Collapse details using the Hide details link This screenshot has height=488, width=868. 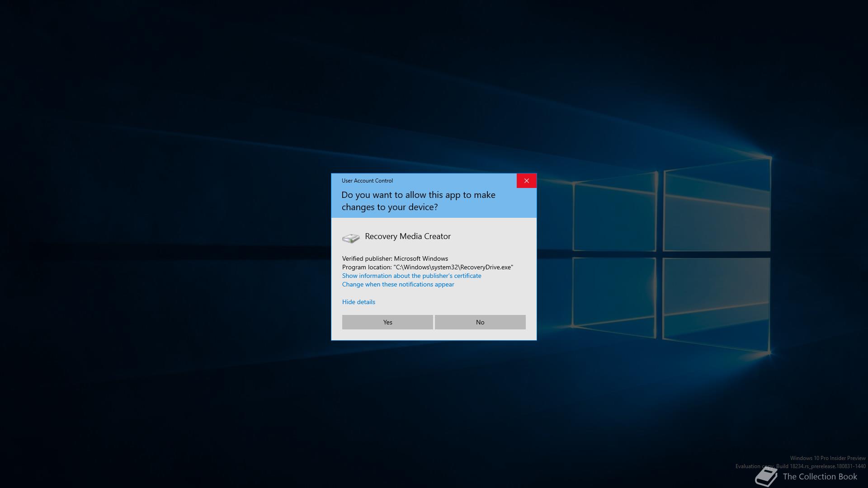click(x=359, y=302)
